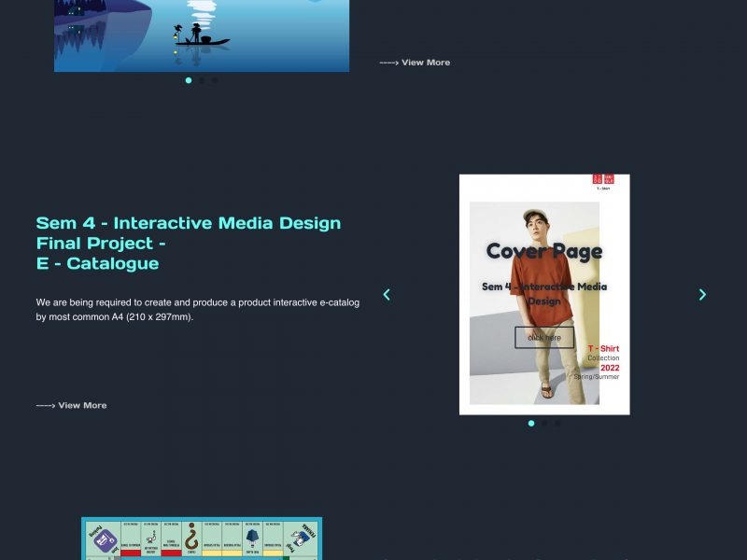Select the active first dot under the e-catalogue
747x560 pixels.
tap(531, 423)
